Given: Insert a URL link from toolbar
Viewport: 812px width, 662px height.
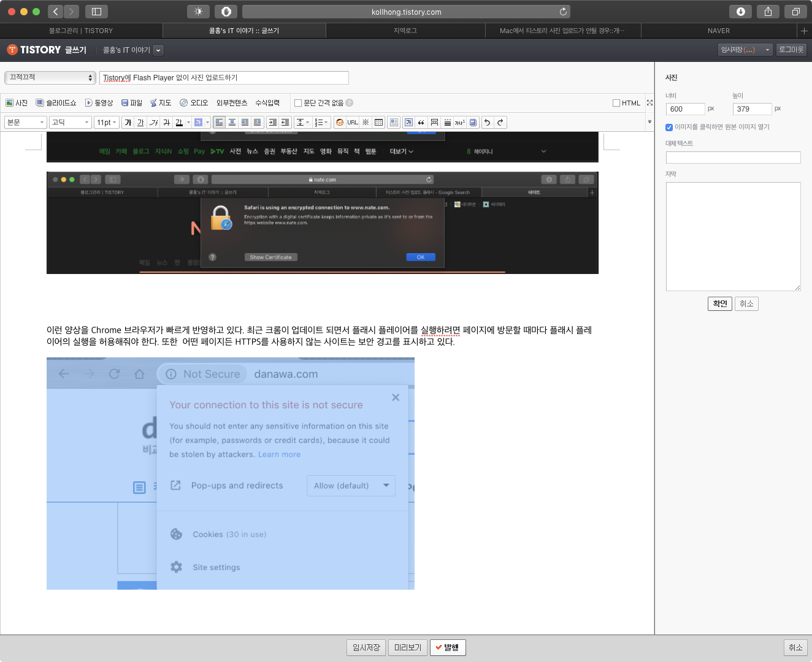Looking at the screenshot, I should (353, 123).
